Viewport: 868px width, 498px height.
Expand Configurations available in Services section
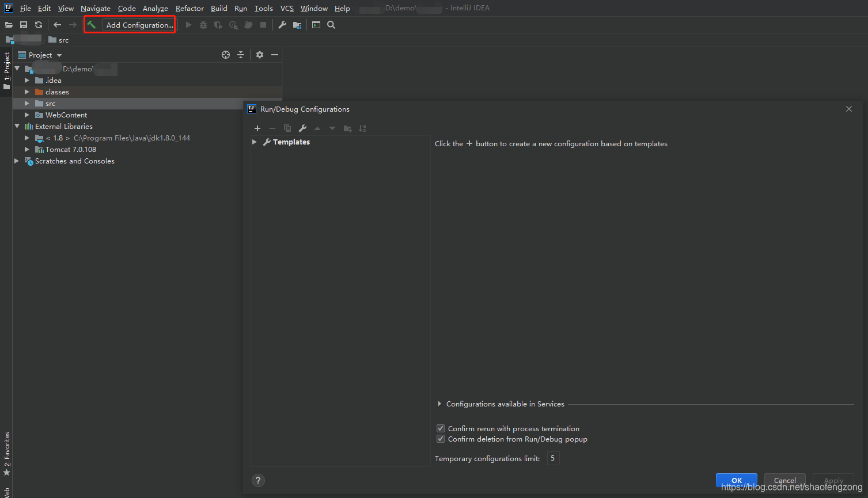pyautogui.click(x=439, y=404)
